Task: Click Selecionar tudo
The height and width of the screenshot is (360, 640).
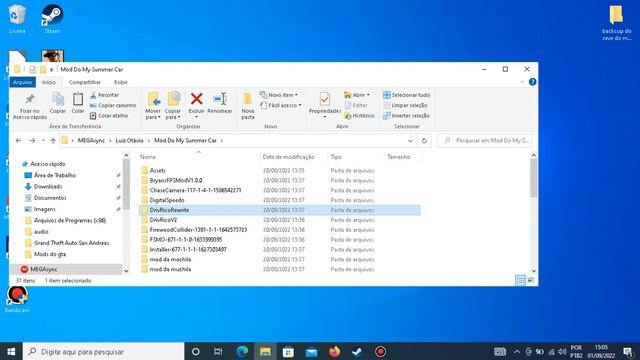Action: [406, 95]
